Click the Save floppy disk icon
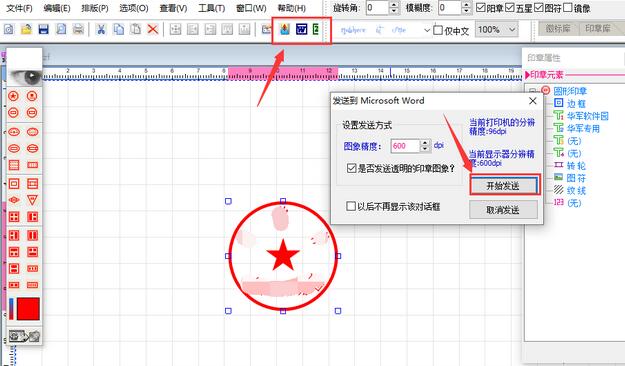The image size is (625, 366). tap(43, 29)
